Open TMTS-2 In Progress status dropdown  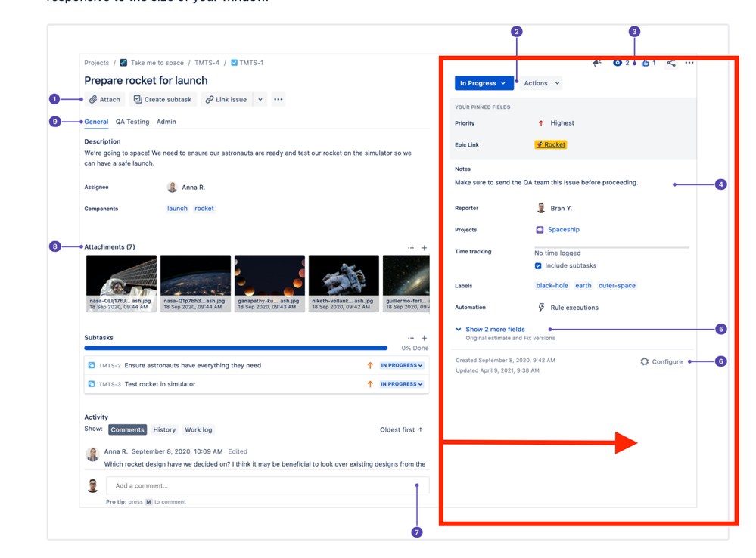tap(402, 366)
